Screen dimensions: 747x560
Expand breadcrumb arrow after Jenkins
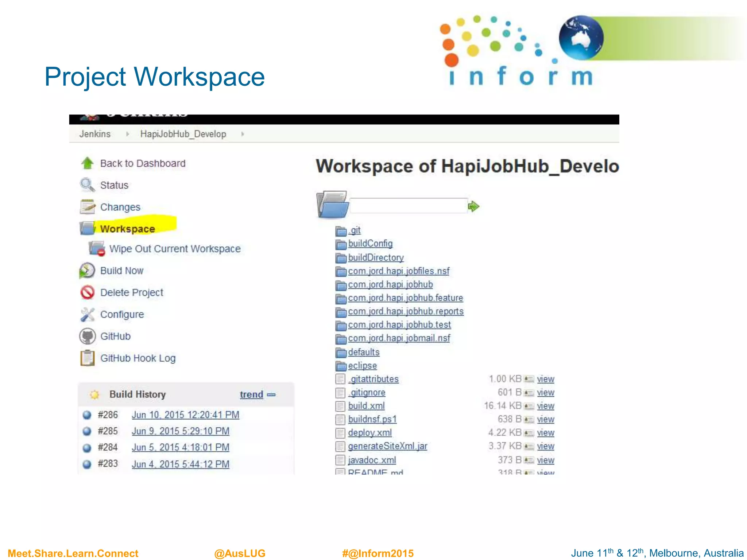tap(127, 134)
